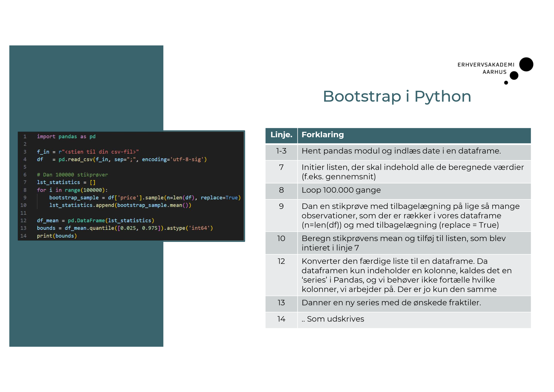
Task: Click Danner en ny series row
Action: click(391, 303)
